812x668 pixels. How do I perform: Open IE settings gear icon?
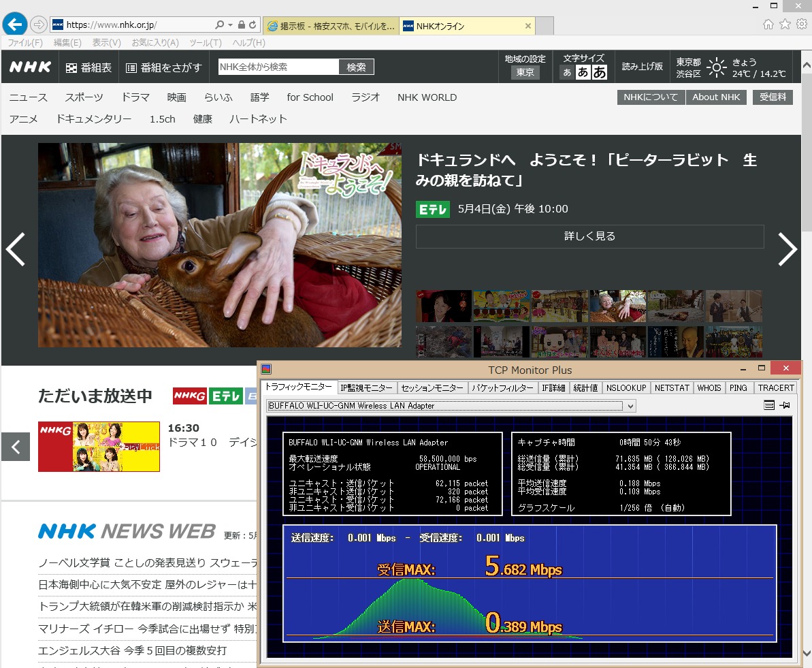tap(801, 25)
